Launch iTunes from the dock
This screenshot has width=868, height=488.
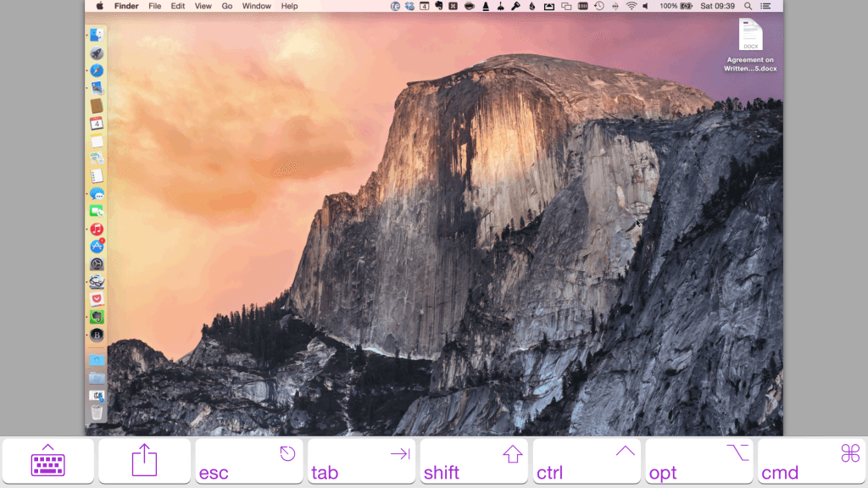click(97, 229)
